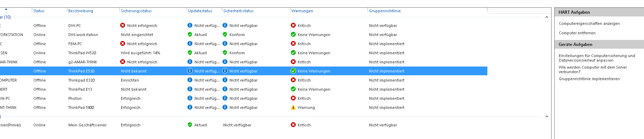The width and height of the screenshot is (644, 139).
Task: Select the ThinkPad W520 row
Action: (x=244, y=53)
